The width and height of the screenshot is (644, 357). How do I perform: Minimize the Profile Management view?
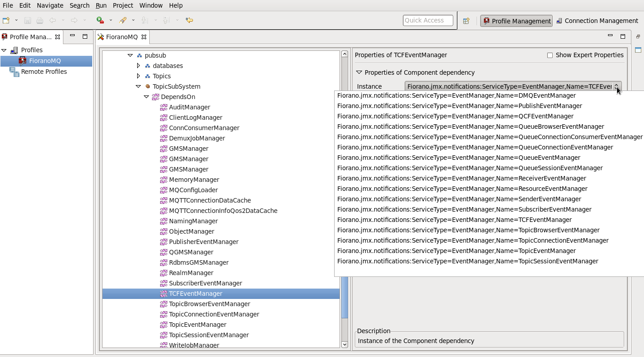[72, 36]
